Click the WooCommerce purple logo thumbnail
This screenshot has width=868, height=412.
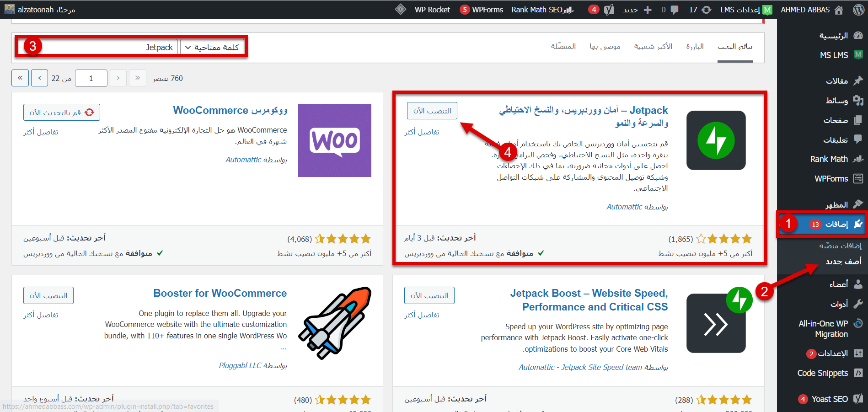[334, 140]
